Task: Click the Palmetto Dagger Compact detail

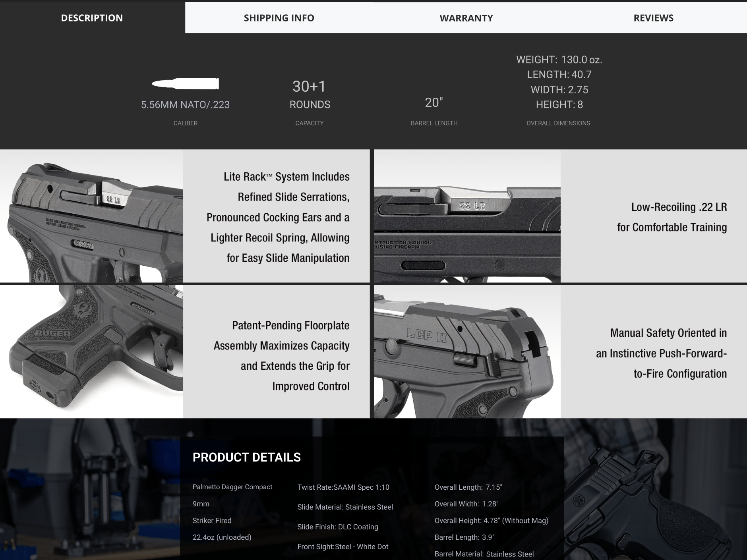Action: (x=232, y=487)
